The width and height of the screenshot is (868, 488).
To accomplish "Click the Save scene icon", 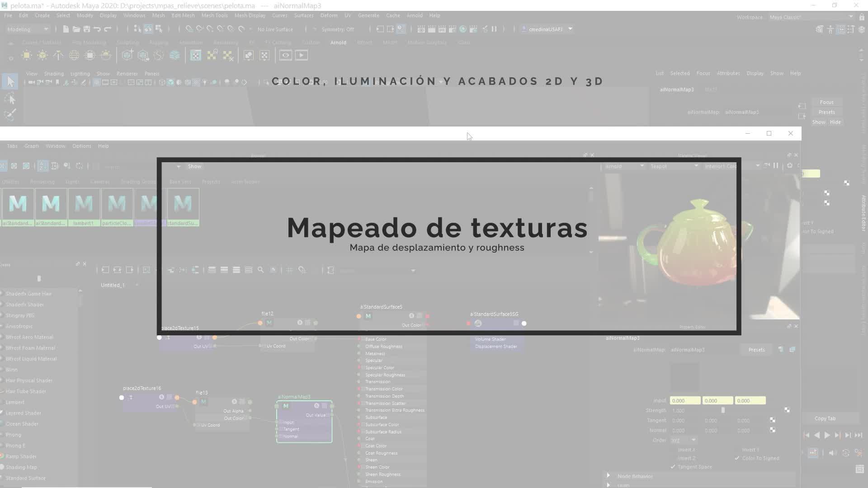I will [86, 29].
